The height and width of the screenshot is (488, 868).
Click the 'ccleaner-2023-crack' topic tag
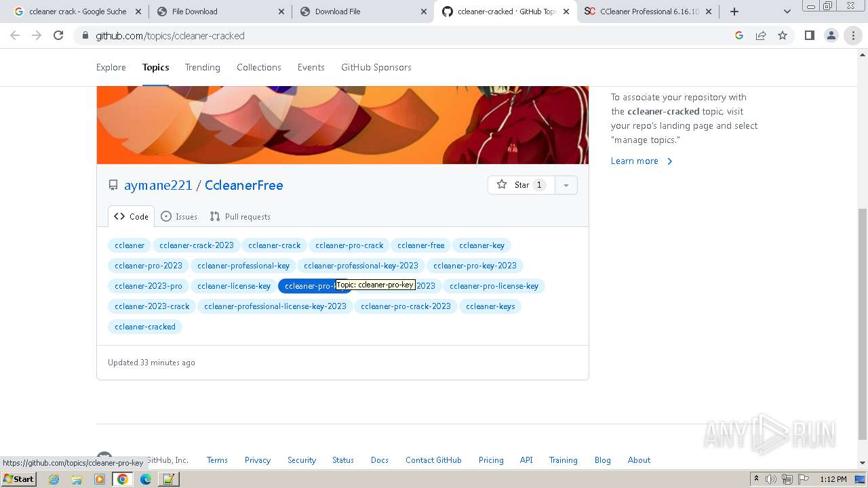(x=152, y=306)
